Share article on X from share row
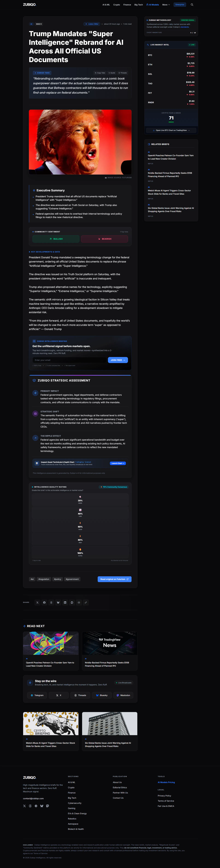Viewport: 220px width, 868px height. 37,603
